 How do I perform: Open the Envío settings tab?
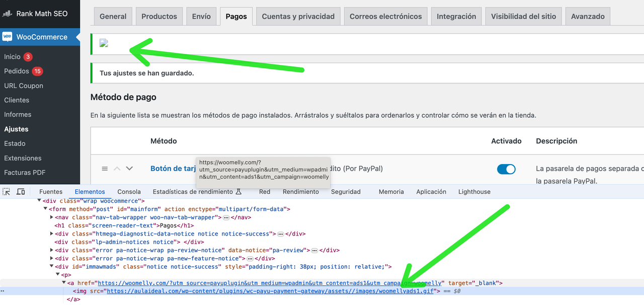tap(201, 16)
